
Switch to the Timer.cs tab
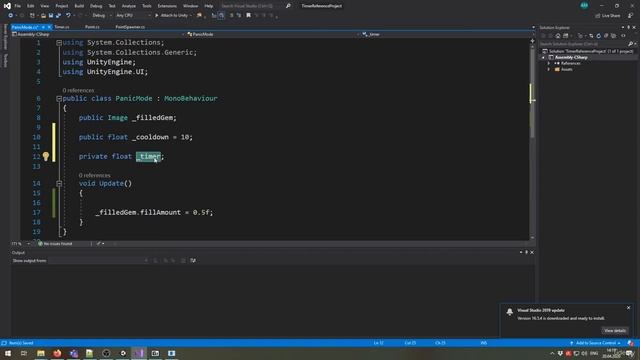point(62,27)
